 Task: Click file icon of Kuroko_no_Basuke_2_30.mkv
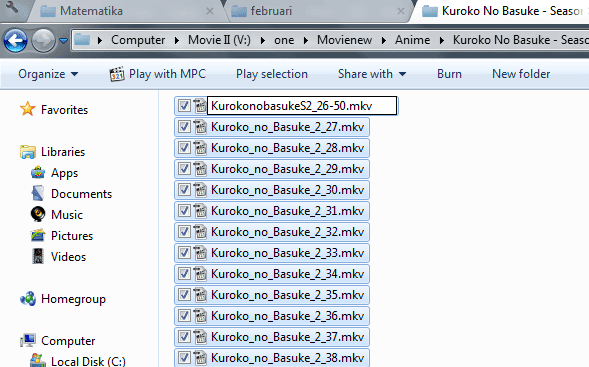coord(200,190)
